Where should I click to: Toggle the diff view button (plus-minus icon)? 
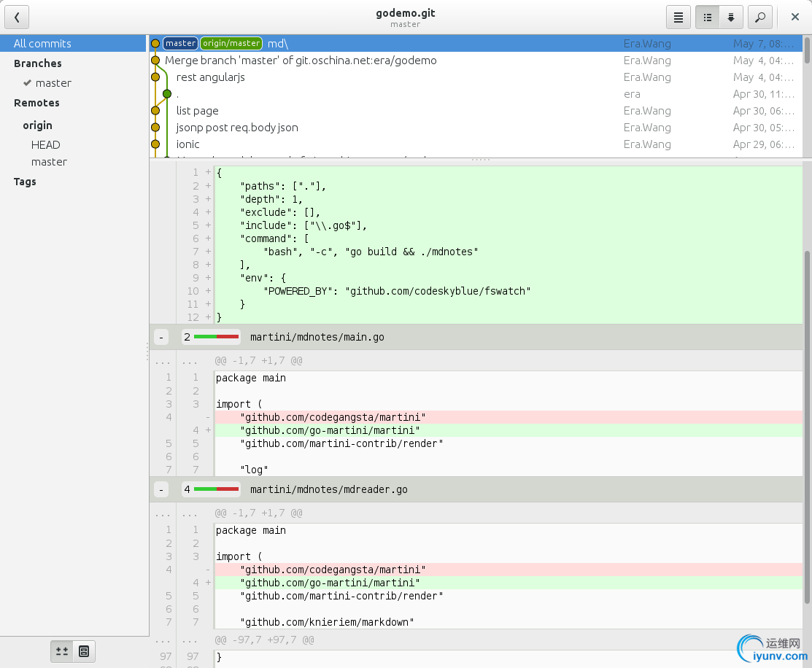click(x=62, y=651)
